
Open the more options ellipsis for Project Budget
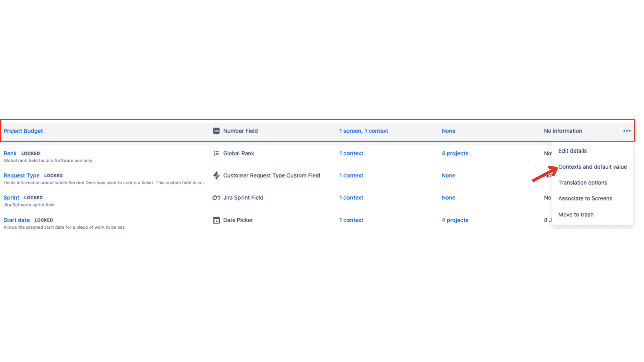coord(627,131)
